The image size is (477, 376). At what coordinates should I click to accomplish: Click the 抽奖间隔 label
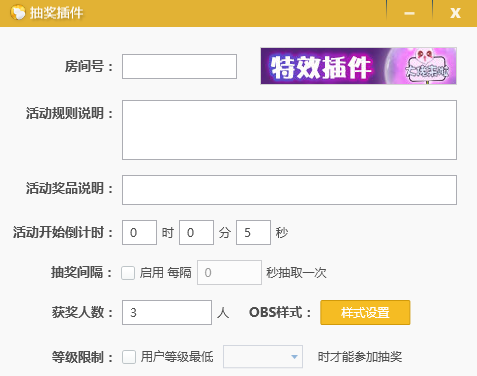(82, 272)
